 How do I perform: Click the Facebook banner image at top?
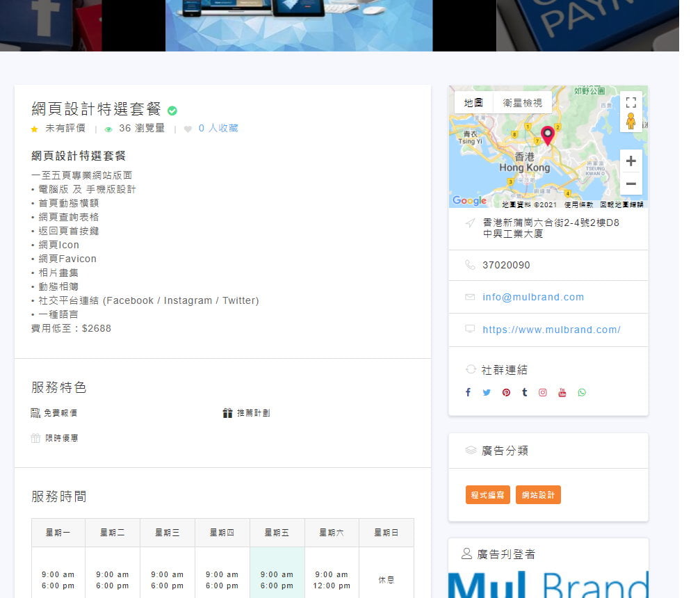(x=51, y=26)
